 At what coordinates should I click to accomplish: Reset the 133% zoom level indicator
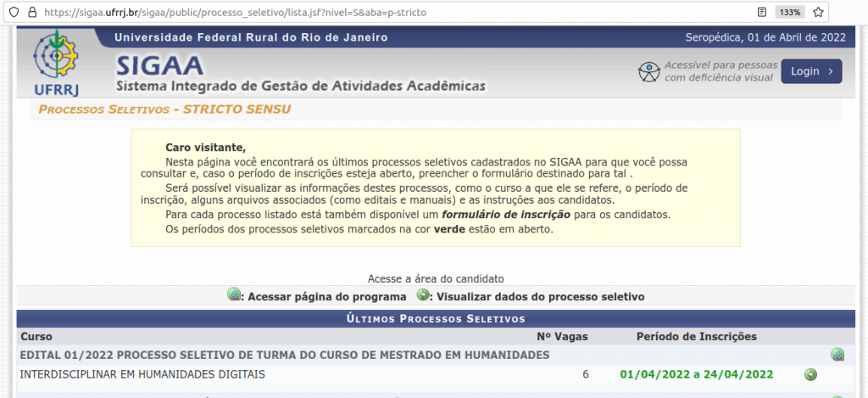click(x=789, y=13)
